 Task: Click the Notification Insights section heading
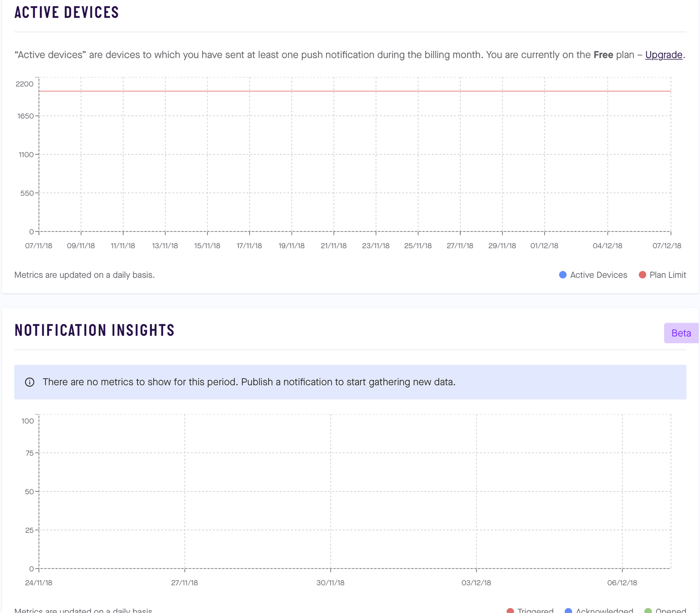tap(94, 330)
